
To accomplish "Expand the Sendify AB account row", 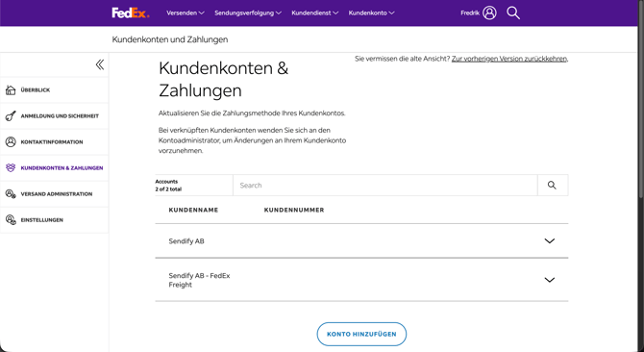I will [x=549, y=241].
